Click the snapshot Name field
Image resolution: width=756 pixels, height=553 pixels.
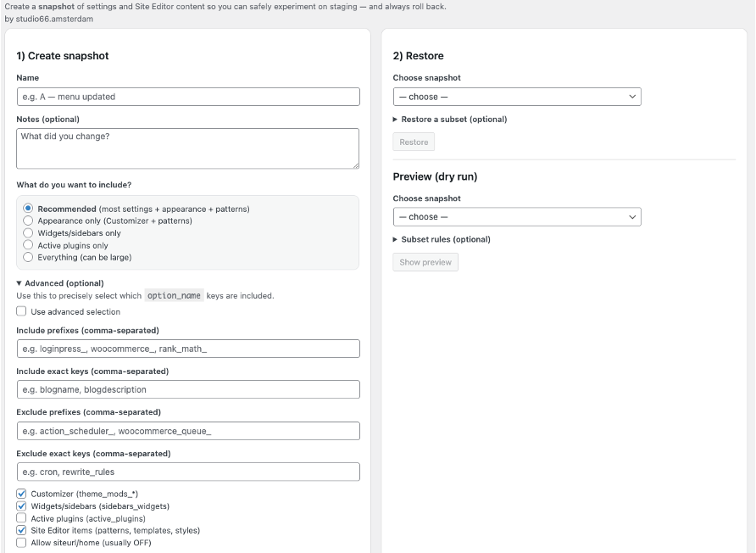[188, 96]
